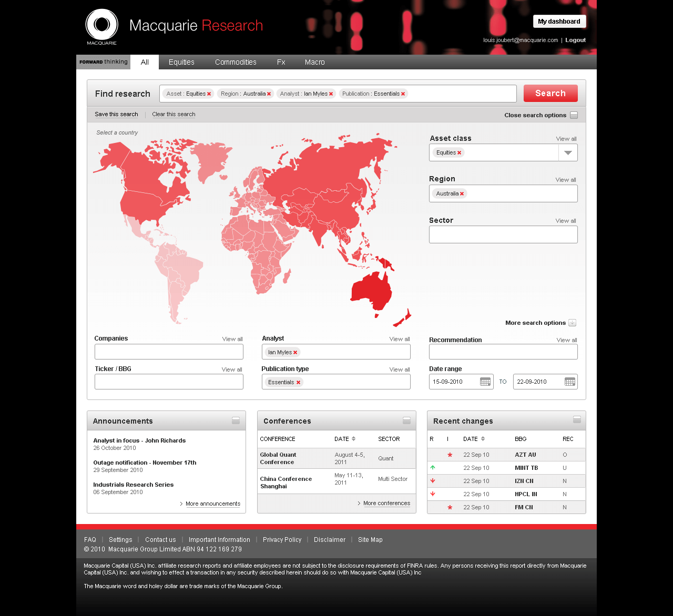Switch to the Commodities tab

[x=236, y=62]
